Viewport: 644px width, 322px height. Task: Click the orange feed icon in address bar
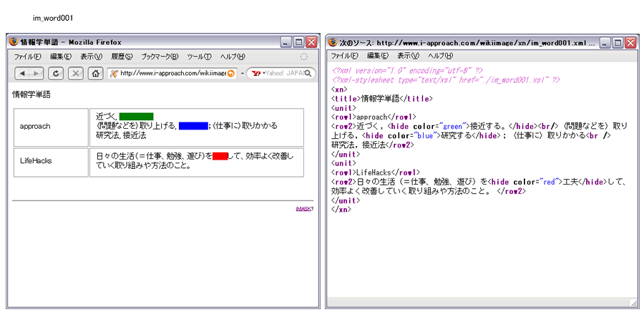click(231, 73)
